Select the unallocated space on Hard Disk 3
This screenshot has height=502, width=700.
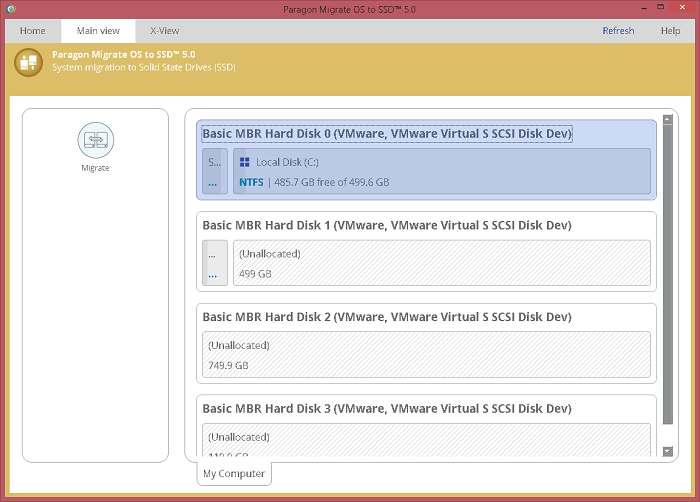point(426,440)
